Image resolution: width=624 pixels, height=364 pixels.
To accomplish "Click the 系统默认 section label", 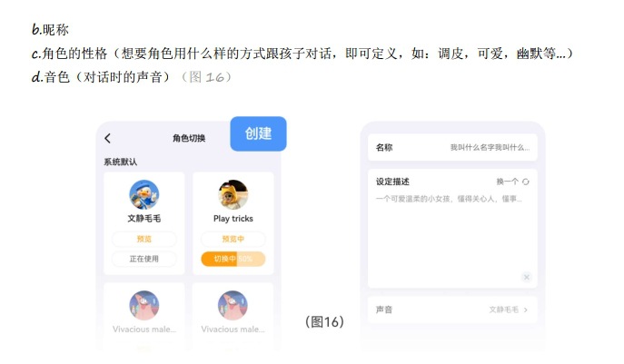I will pos(120,162).
